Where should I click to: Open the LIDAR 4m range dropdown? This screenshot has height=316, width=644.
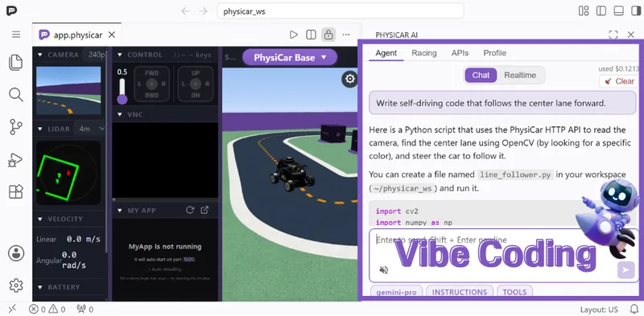[x=90, y=129]
